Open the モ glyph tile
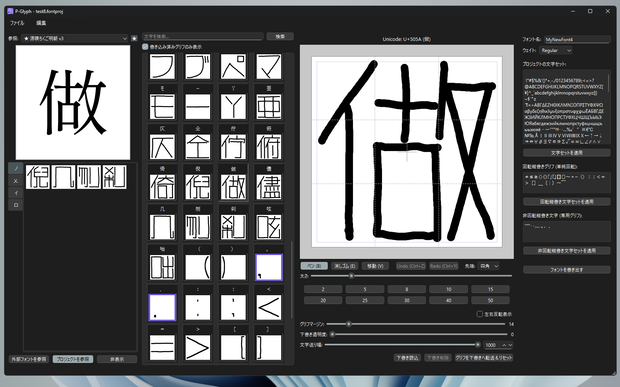Screen dimensions: 620x387 click(162, 106)
